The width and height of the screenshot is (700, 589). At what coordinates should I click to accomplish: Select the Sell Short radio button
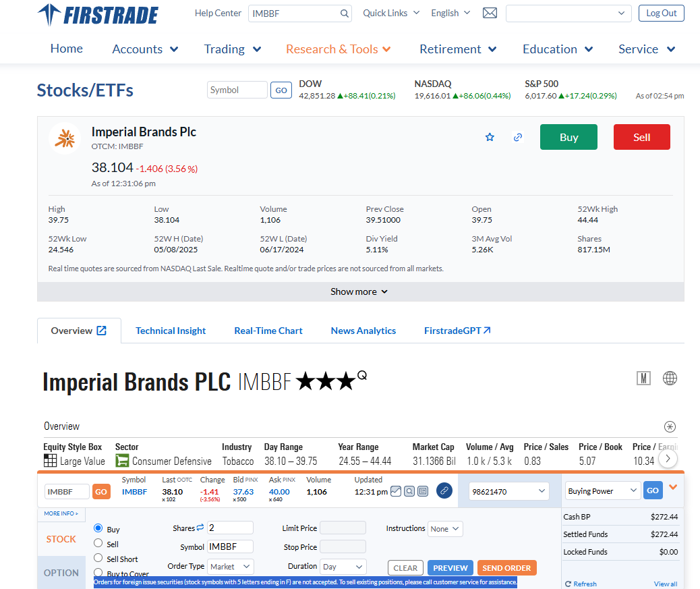click(x=98, y=558)
